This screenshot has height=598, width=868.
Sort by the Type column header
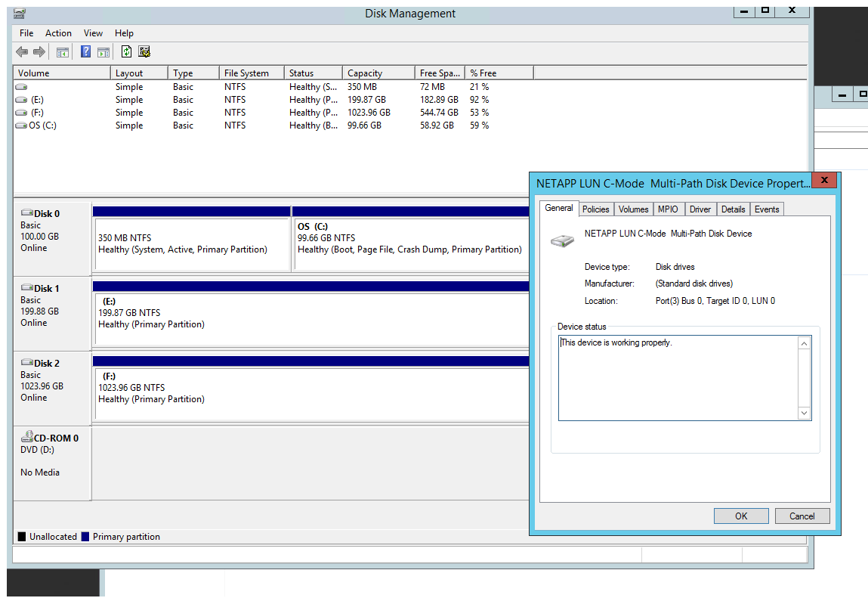[193, 73]
